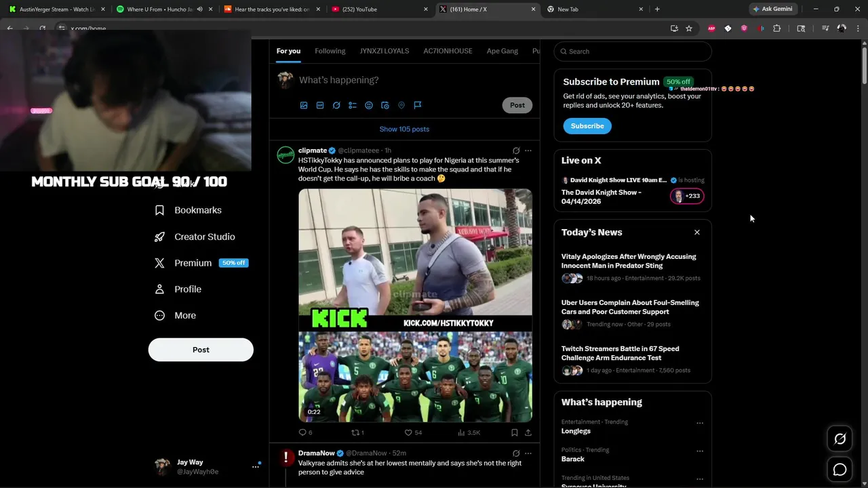Screen dimensions: 868x488
Task: Open more options on DramaNow post
Action: pyautogui.click(x=528, y=453)
